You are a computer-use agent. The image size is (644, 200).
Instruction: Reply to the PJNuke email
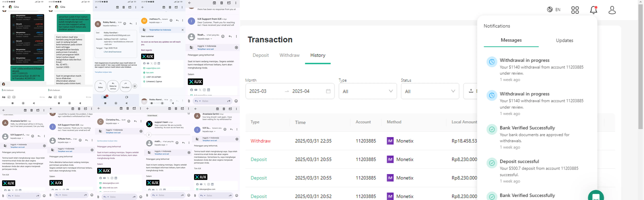[x=87, y=140]
